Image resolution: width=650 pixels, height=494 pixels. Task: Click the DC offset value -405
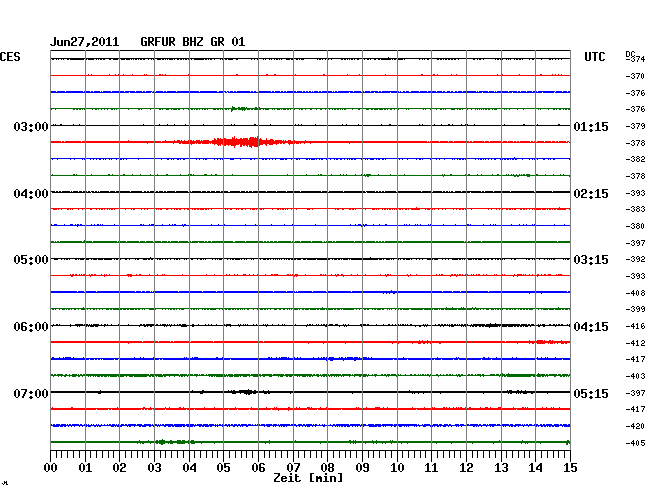tap(635, 443)
